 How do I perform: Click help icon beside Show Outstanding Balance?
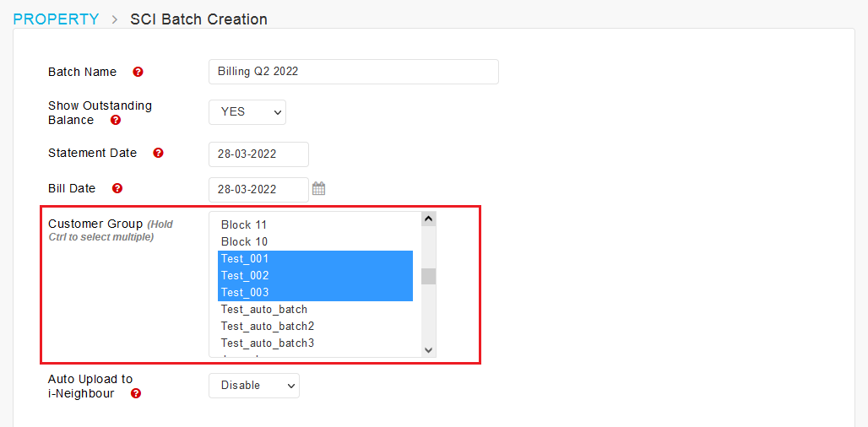click(115, 120)
